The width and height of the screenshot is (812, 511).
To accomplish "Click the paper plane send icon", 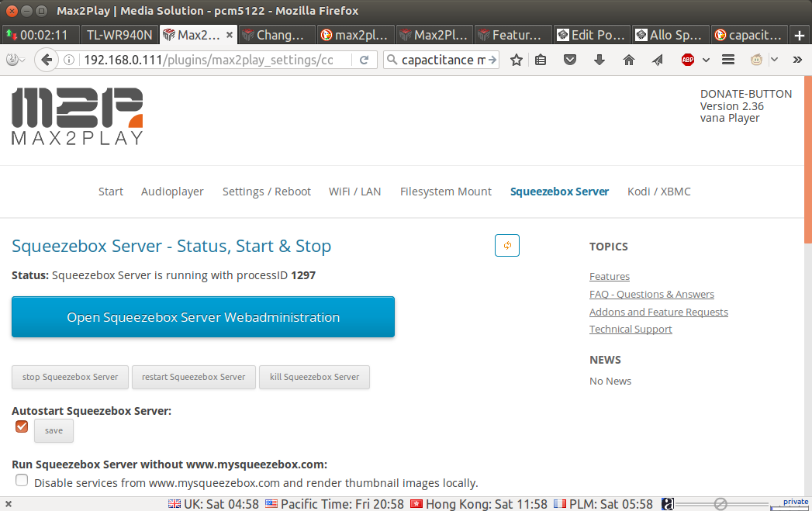I will [658, 60].
